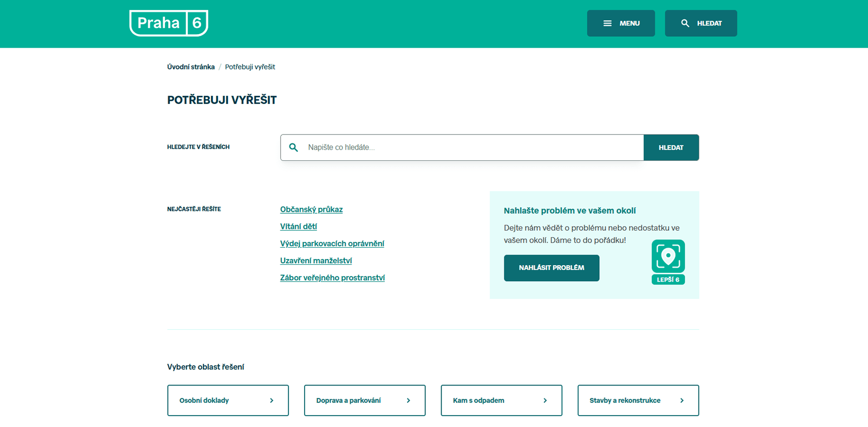The height and width of the screenshot is (427, 868).
Task: Click the chevron on Osobní doklady card
Action: [272, 401]
